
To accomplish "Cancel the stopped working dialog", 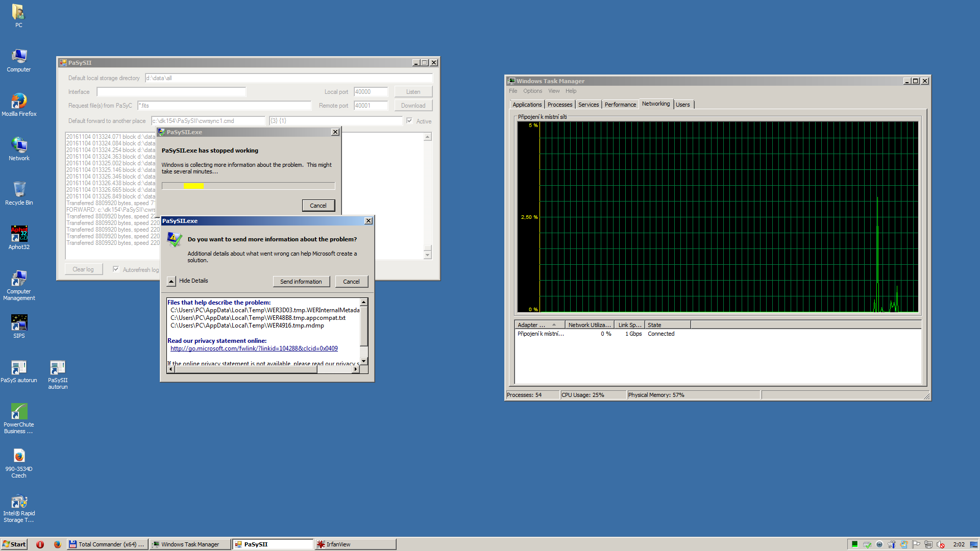I will (318, 206).
